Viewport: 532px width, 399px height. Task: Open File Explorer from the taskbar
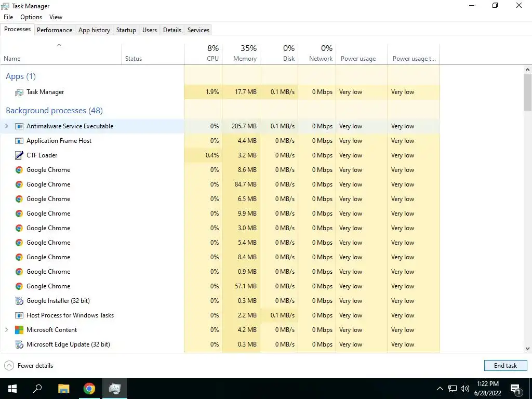(x=63, y=389)
